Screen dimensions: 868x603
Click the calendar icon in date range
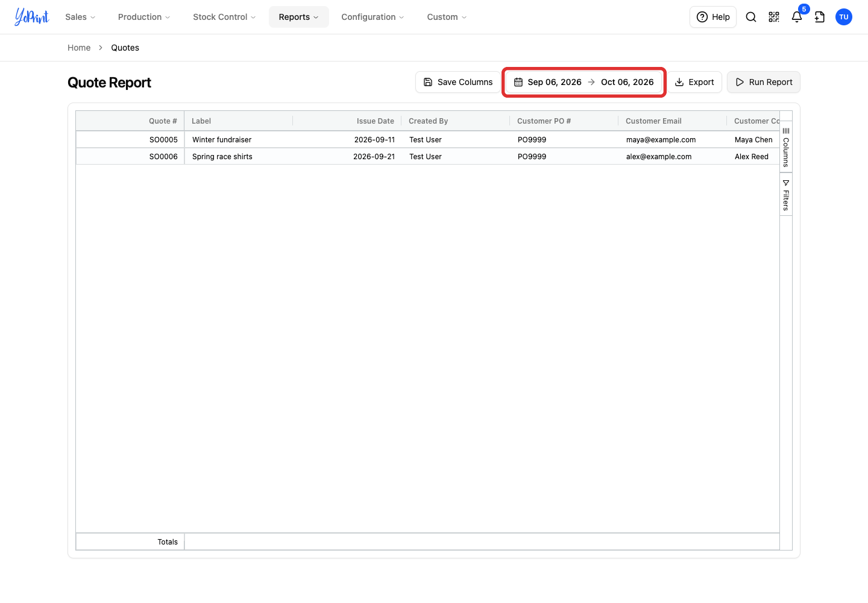point(518,82)
